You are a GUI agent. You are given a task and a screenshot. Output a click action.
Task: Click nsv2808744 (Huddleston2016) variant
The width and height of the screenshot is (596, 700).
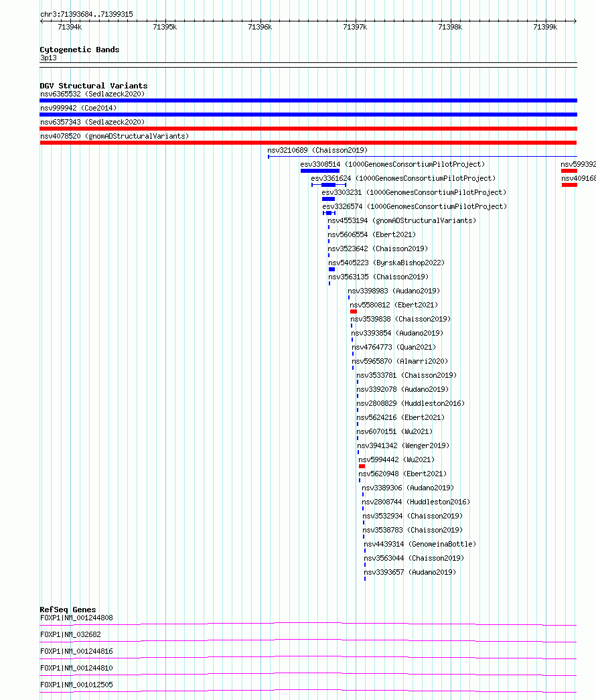point(416,502)
